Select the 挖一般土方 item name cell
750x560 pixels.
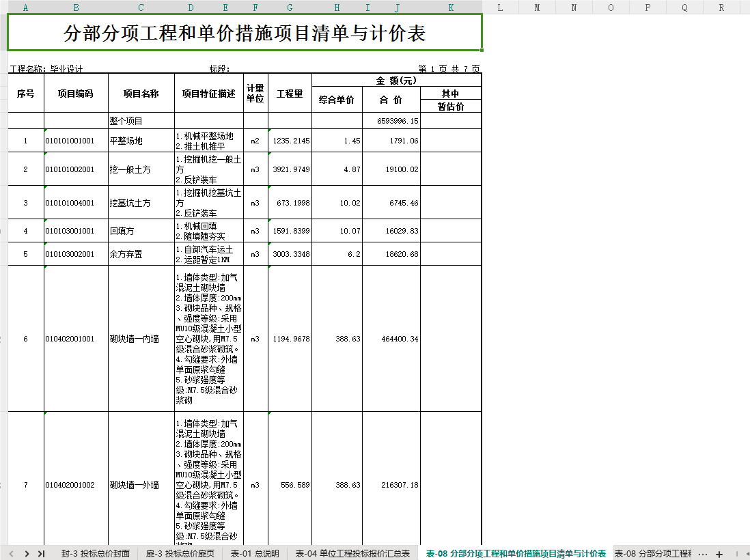(141, 169)
